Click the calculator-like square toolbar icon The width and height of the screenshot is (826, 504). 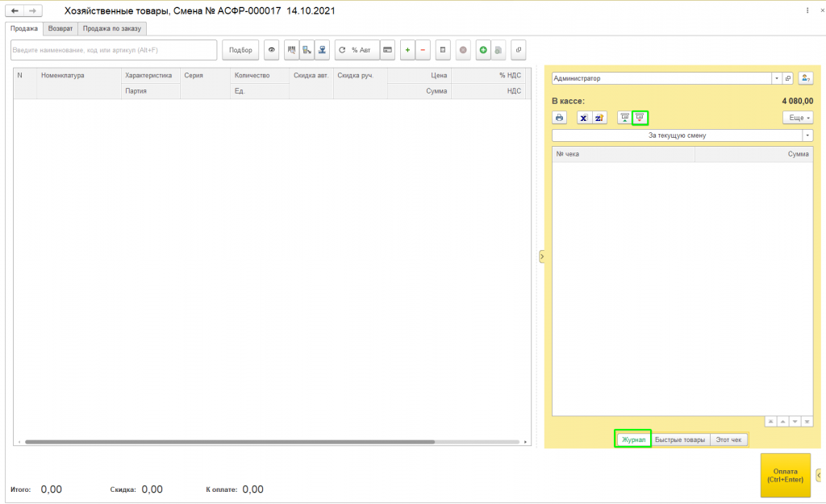click(443, 50)
